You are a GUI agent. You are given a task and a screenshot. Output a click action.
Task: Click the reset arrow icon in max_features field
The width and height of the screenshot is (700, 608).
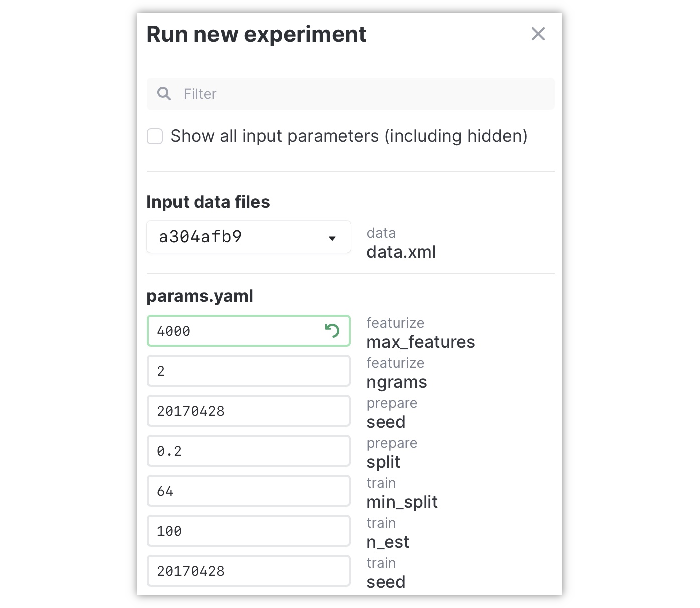pyautogui.click(x=332, y=331)
